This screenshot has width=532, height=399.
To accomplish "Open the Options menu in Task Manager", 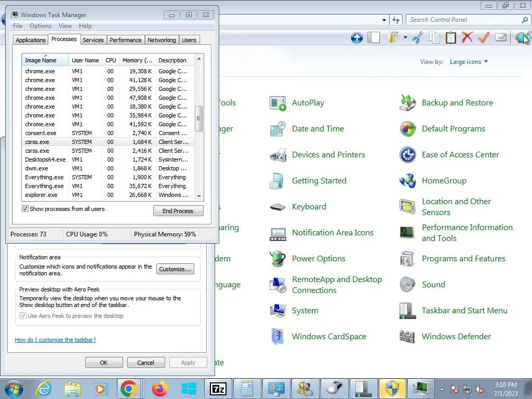I will pyautogui.click(x=41, y=26).
